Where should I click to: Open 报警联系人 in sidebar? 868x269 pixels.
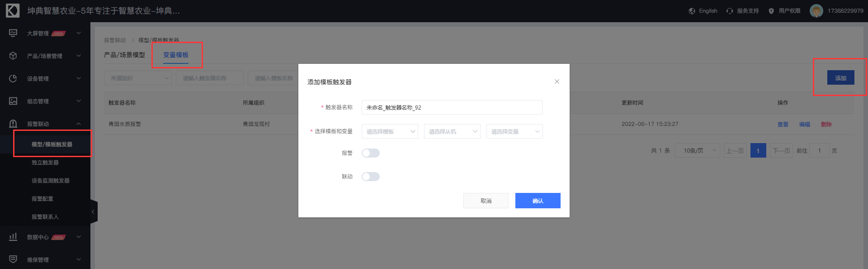tap(45, 216)
